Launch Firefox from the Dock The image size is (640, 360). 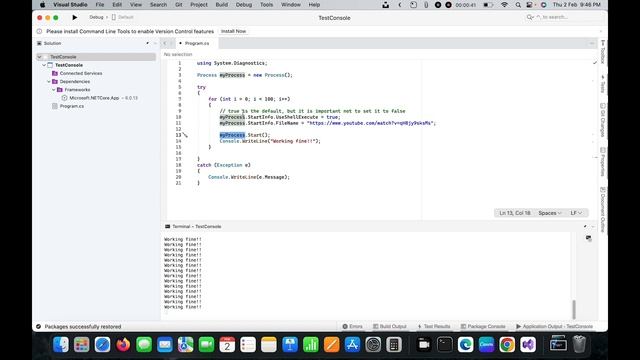click(123, 345)
